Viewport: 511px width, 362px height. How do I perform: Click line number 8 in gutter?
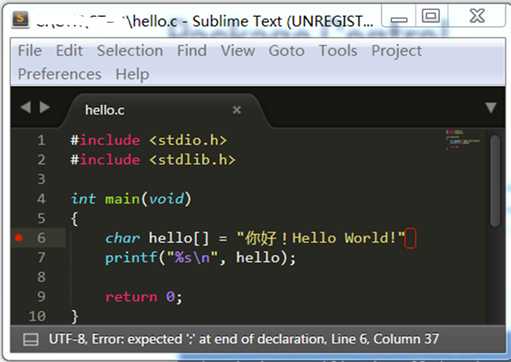(x=41, y=277)
